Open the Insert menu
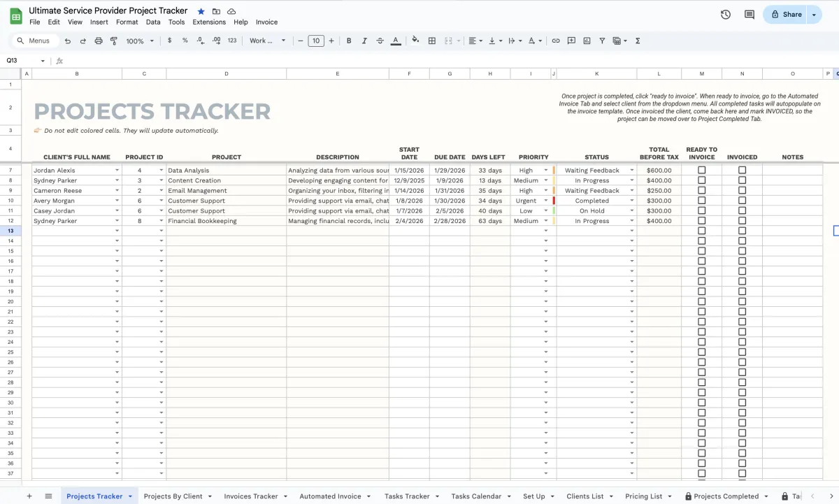The height and width of the screenshot is (504, 839). tap(99, 22)
